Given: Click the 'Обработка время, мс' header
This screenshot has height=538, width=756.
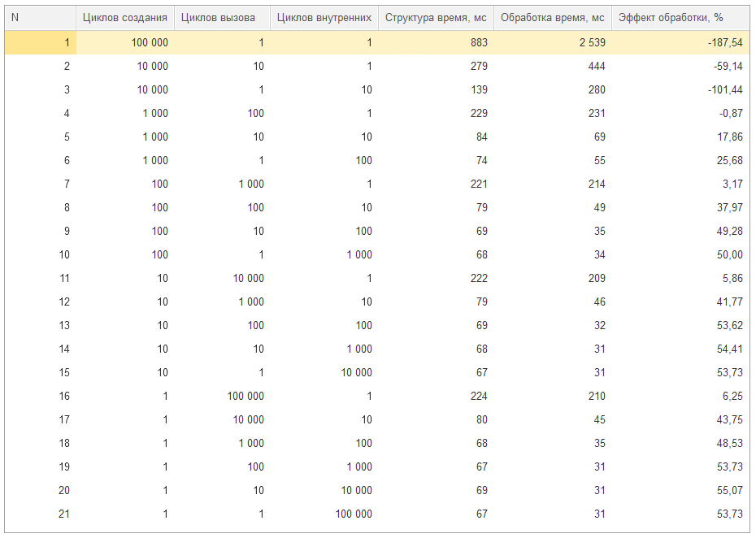Looking at the screenshot, I should (x=553, y=18).
